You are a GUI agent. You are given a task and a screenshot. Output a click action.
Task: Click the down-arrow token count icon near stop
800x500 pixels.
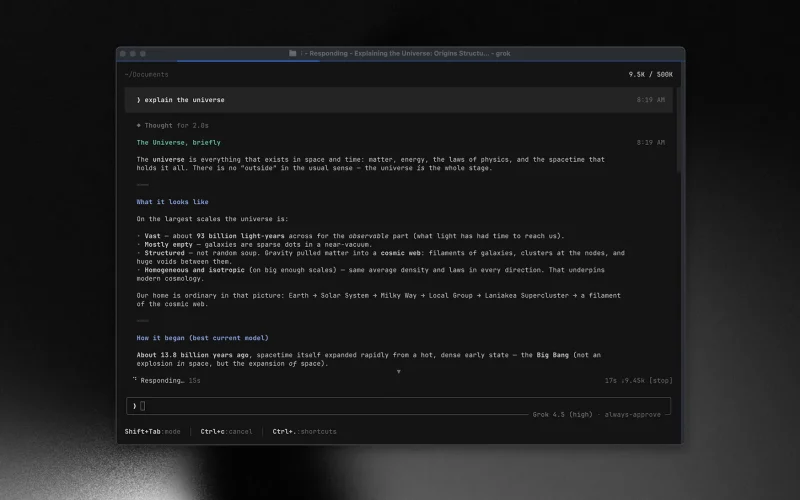(623, 381)
